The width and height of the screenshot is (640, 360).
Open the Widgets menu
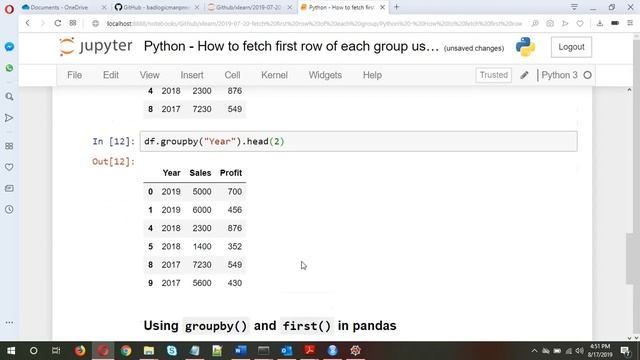pos(325,75)
